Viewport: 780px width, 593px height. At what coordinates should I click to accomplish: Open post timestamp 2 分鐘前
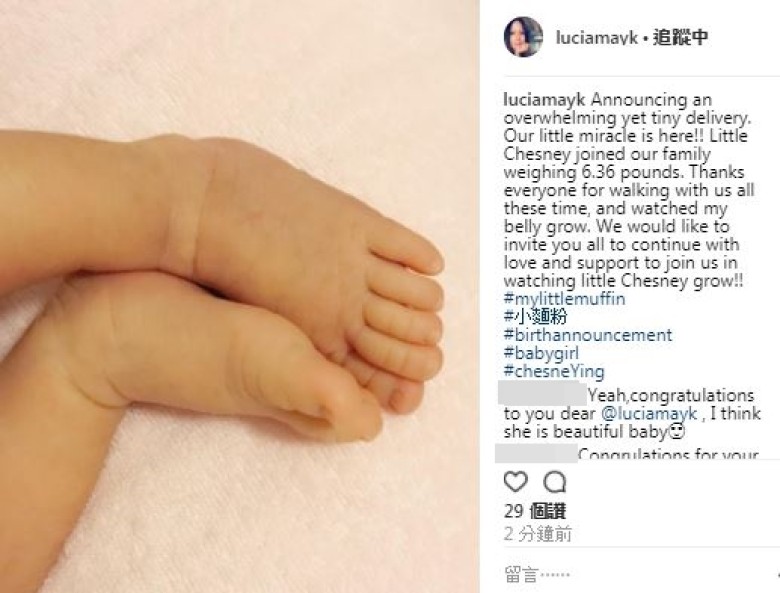[x=537, y=534]
